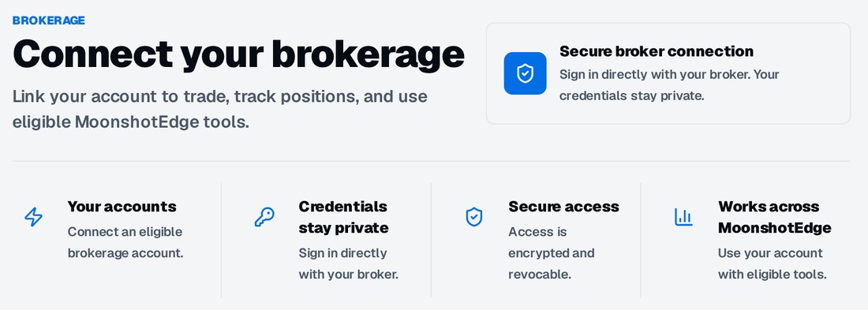The image size is (868, 310).
Task: Click 'Access is encrypted and revocable' text
Action: tap(552, 253)
